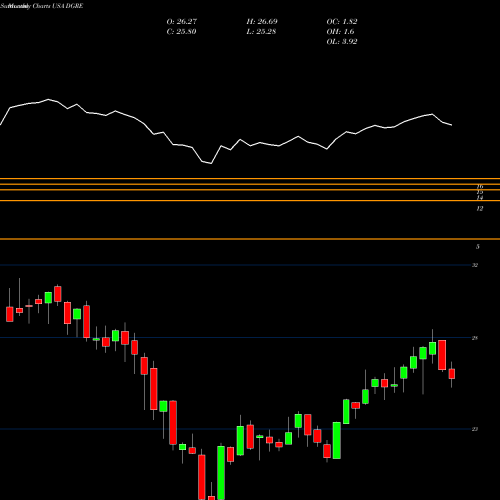Click the '5' indicator axis label
This screenshot has height=500, width=500.
coord(478,247)
